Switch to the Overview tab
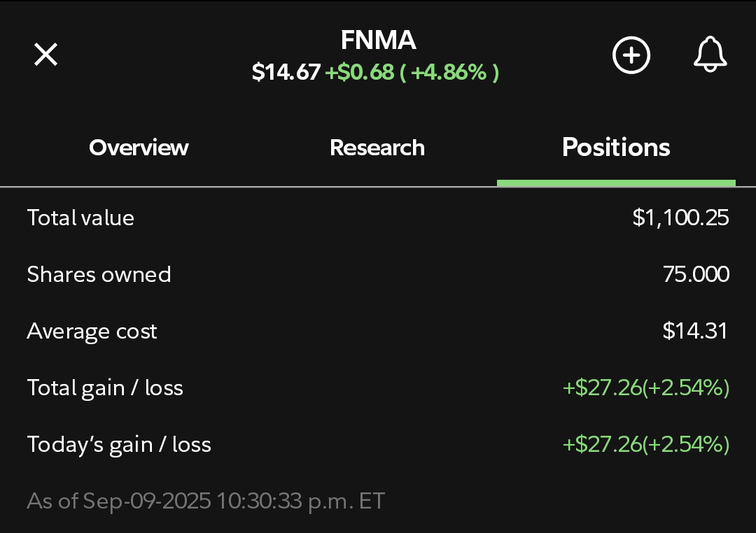The height and width of the screenshot is (533, 756). 139,148
